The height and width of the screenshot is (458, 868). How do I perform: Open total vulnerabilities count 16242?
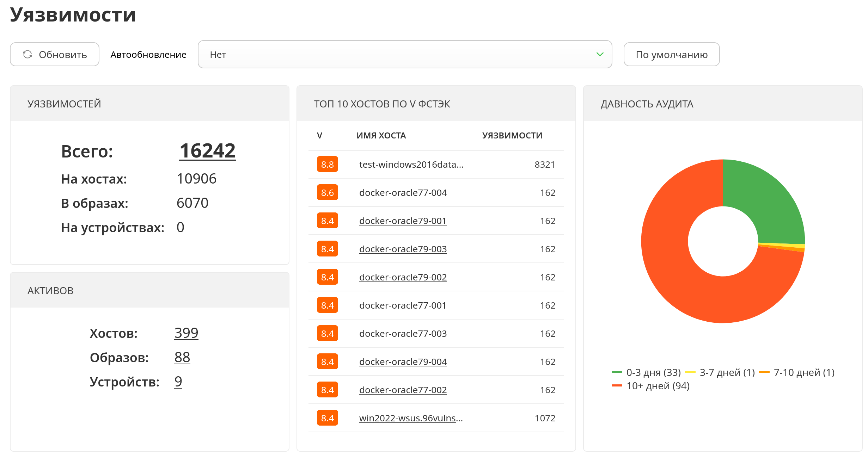point(207,151)
